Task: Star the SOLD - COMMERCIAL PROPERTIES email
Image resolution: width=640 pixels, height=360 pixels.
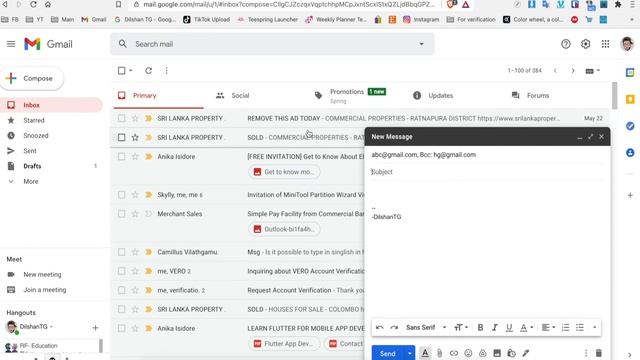Action: pos(135,138)
